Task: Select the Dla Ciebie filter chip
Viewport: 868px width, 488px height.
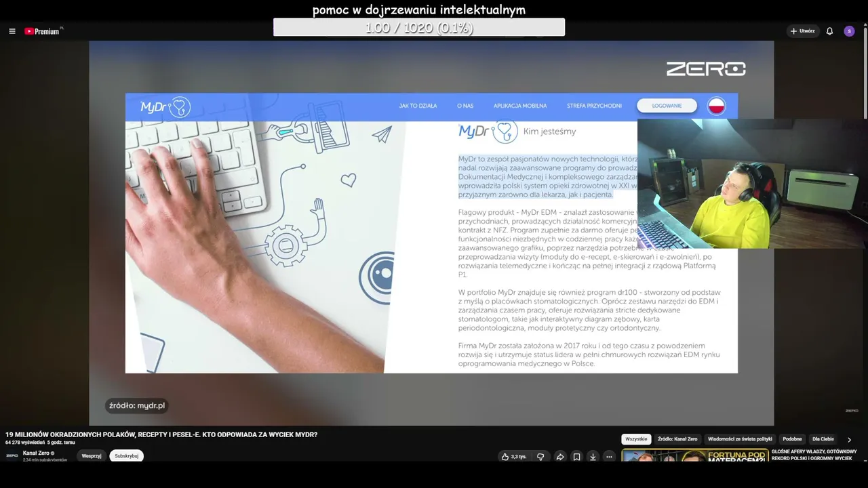Action: click(823, 439)
